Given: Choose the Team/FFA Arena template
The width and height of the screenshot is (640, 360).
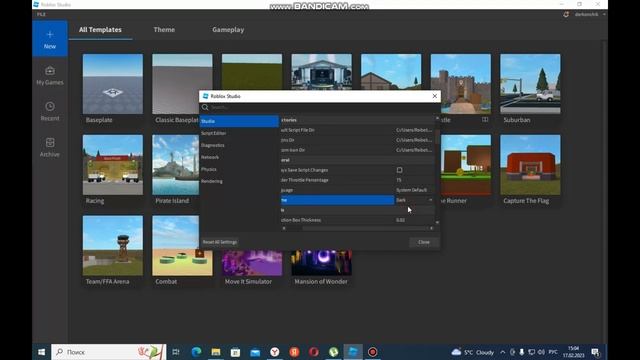Looking at the screenshot, I should coord(113,251).
